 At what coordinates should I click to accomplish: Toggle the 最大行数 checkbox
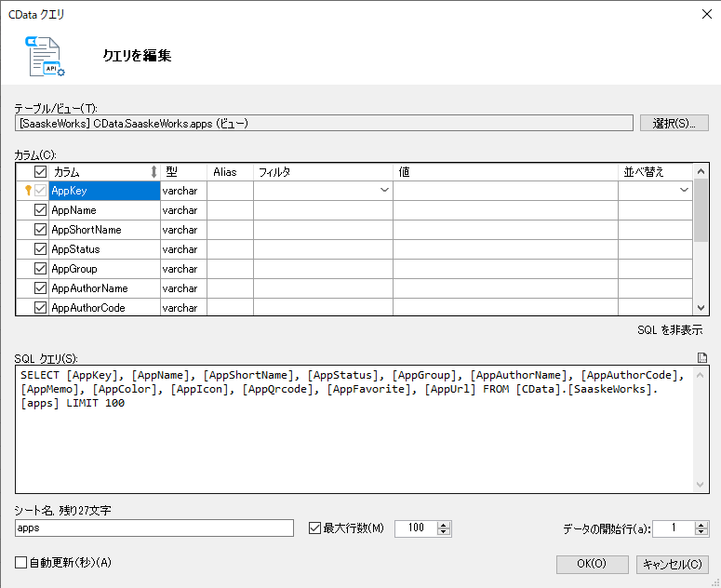(x=314, y=528)
